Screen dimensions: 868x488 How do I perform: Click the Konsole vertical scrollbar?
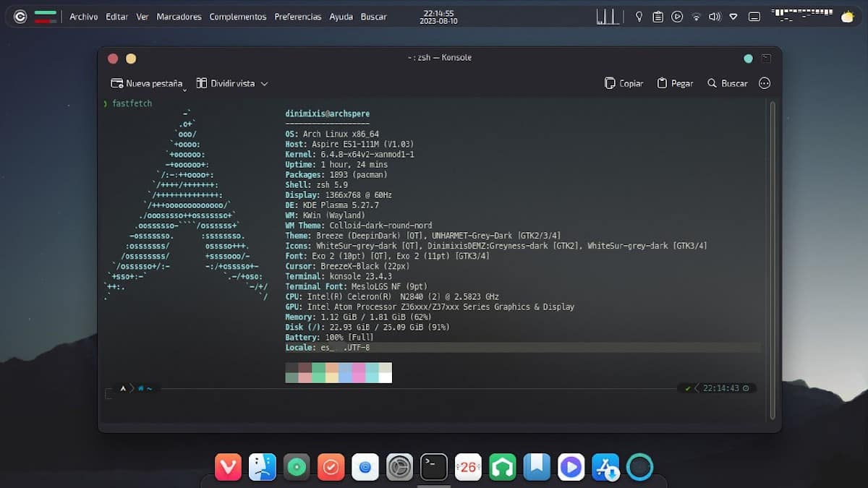click(x=773, y=259)
